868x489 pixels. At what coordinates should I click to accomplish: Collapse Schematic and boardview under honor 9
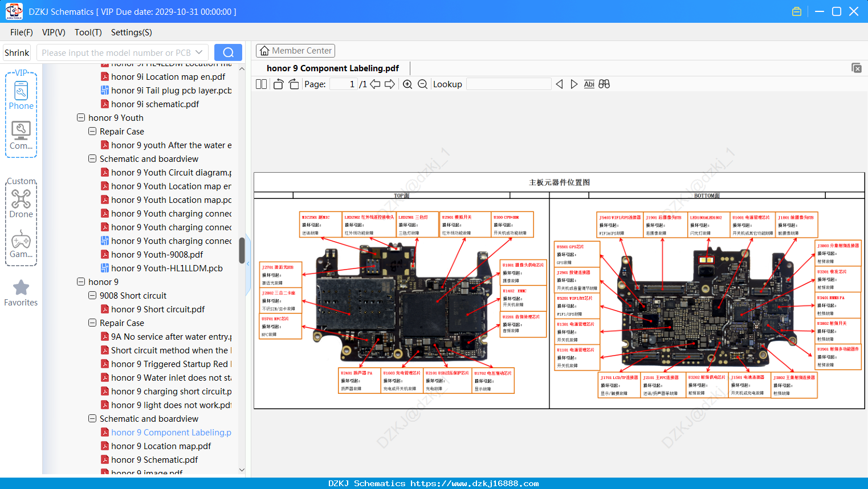pyautogui.click(x=92, y=418)
